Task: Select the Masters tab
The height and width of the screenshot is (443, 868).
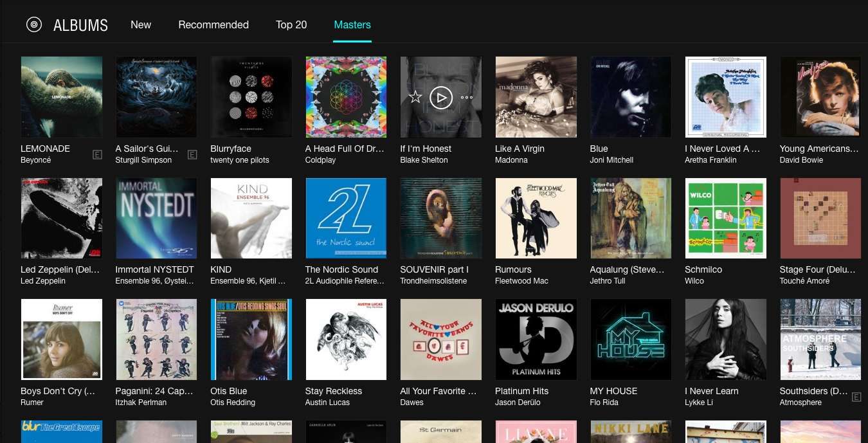Action: 352,24
